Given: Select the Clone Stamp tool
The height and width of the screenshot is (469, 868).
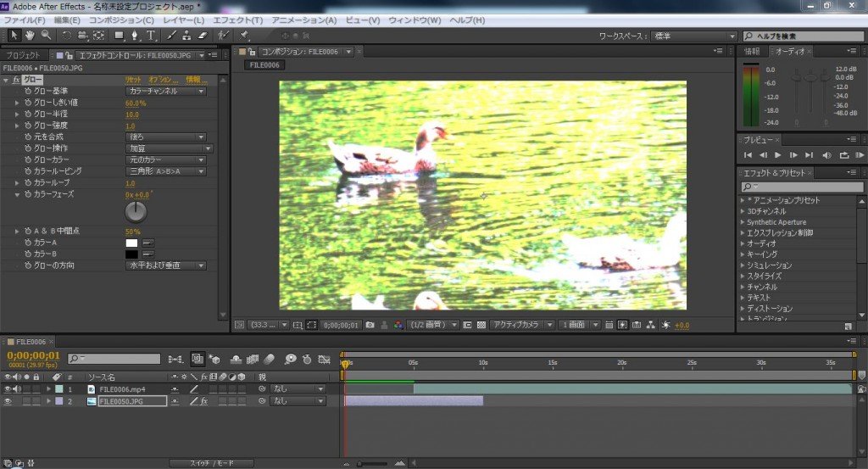Looking at the screenshot, I should click(186, 36).
